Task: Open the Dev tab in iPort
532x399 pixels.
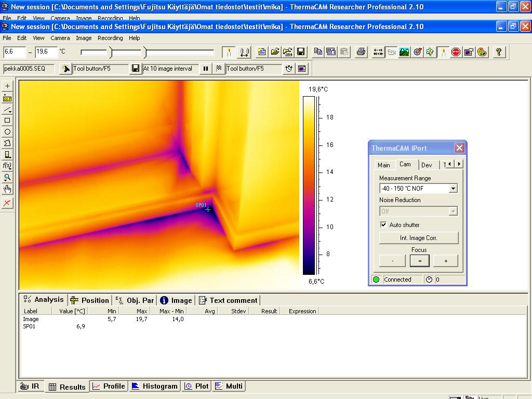Action: click(427, 165)
